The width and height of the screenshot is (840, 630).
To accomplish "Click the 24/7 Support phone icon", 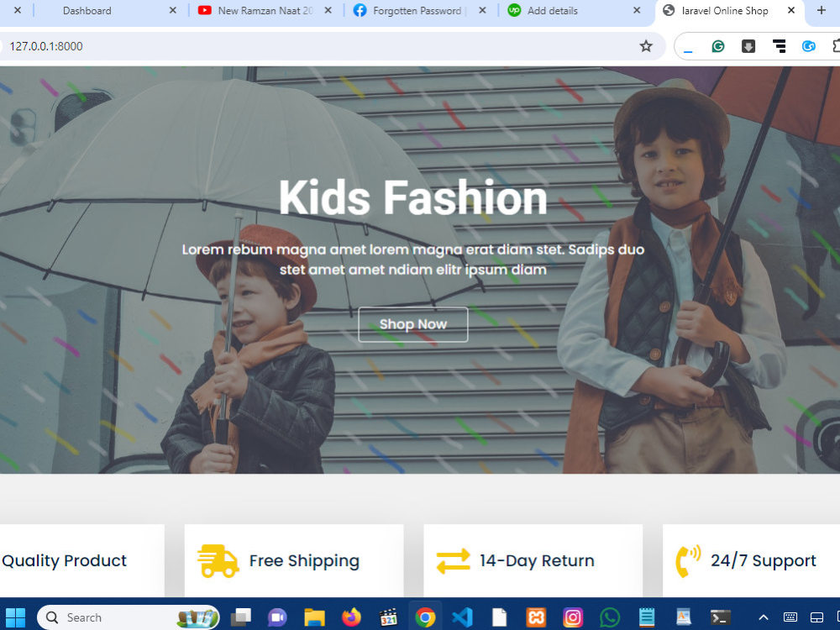I will pyautogui.click(x=688, y=561).
